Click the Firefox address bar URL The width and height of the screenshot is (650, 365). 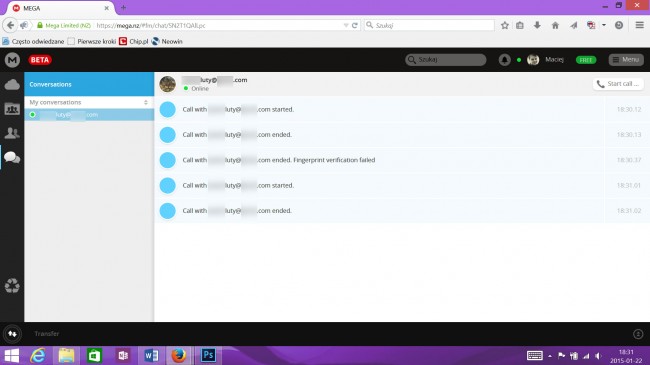pyautogui.click(x=151, y=25)
